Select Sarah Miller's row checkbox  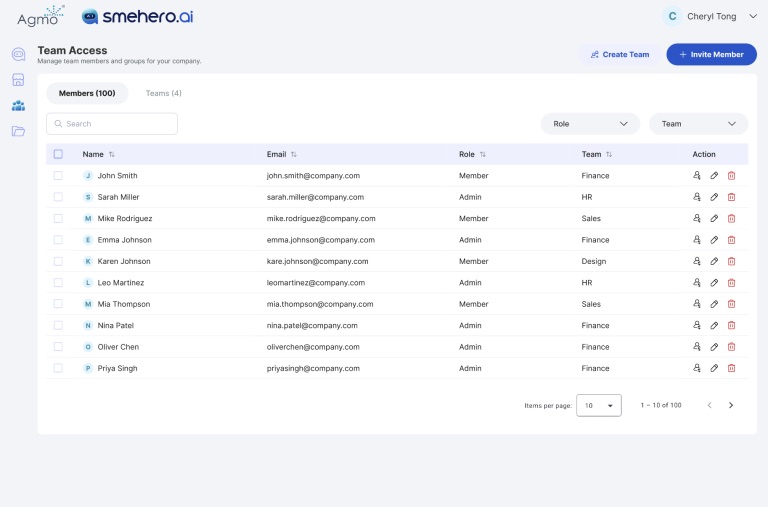pos(58,197)
